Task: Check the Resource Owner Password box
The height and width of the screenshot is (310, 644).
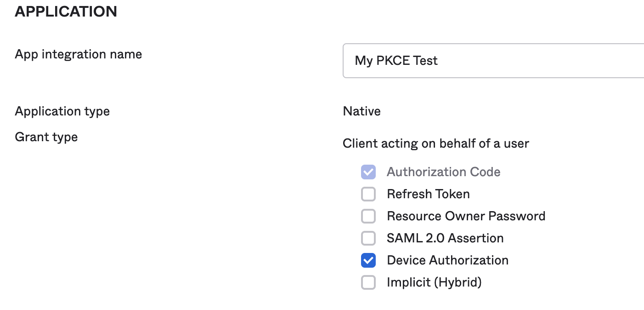Action: tap(368, 216)
